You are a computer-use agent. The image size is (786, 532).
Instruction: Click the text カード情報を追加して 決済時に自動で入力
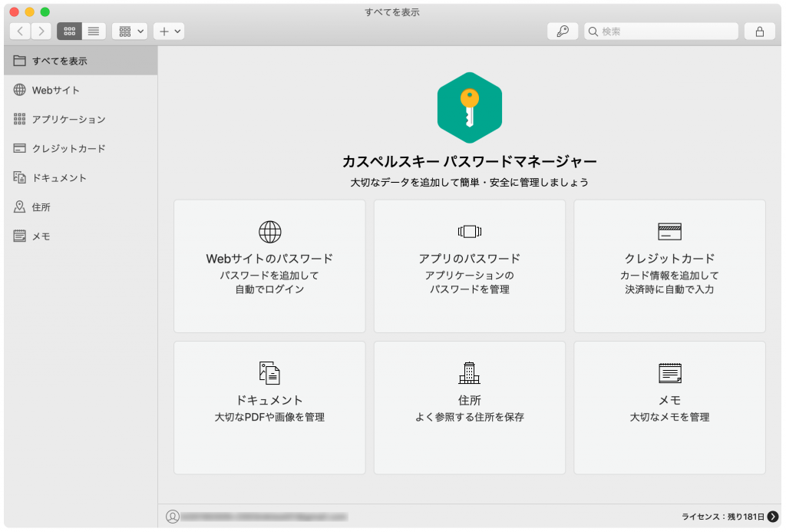(x=669, y=283)
